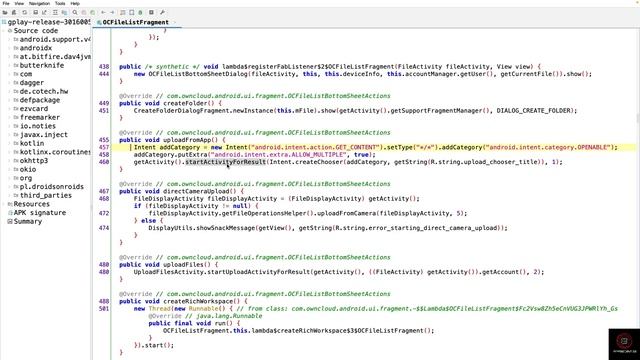Select the OCFileListFragment tab
This screenshot has height=360, width=640.
[x=135, y=22]
